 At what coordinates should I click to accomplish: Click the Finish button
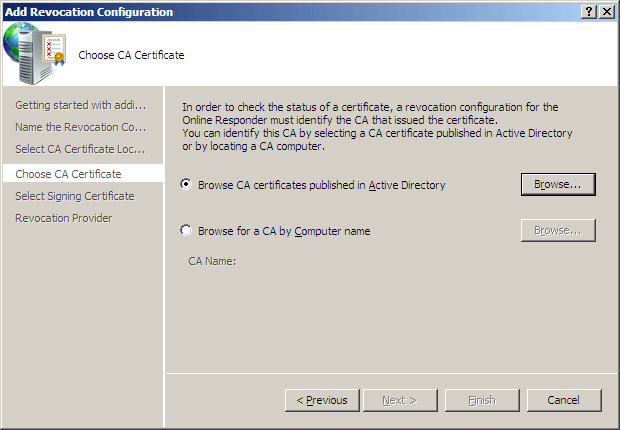tap(482, 400)
